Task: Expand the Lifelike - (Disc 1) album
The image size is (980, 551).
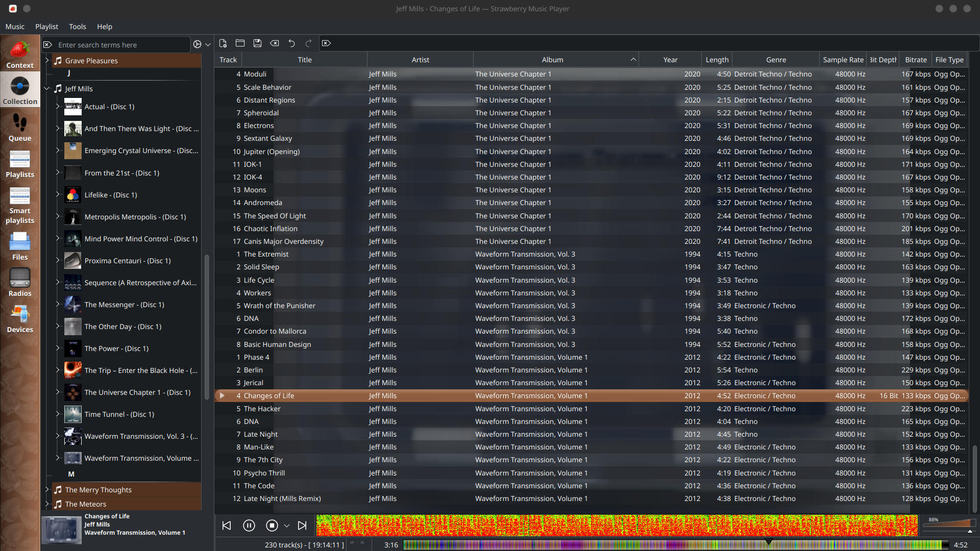Action: 58,194
